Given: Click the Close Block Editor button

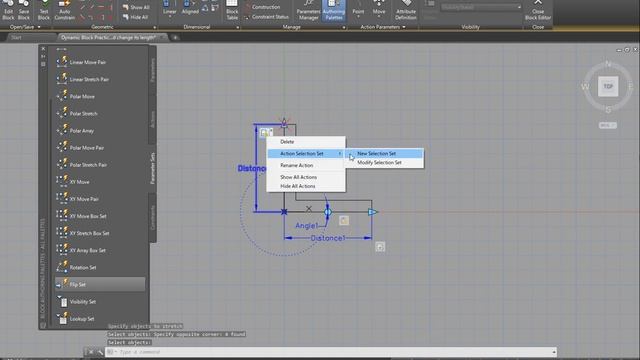Looking at the screenshot, I should pyautogui.click(x=538, y=10).
